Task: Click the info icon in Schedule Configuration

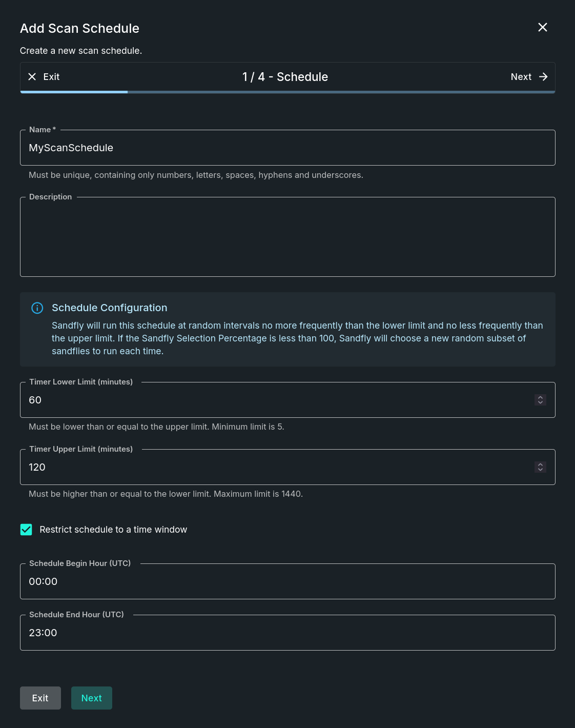Action: click(36, 308)
